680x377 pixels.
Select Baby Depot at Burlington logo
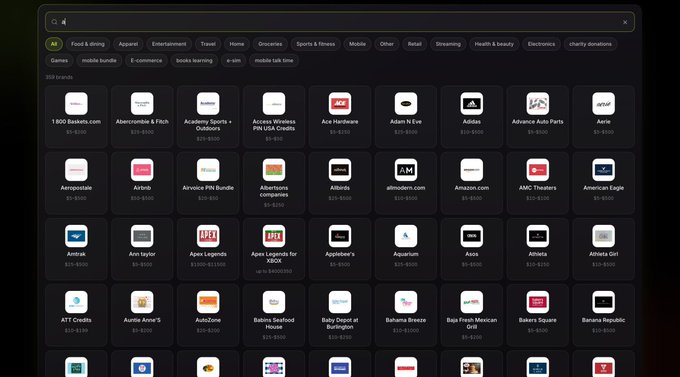[340, 302]
